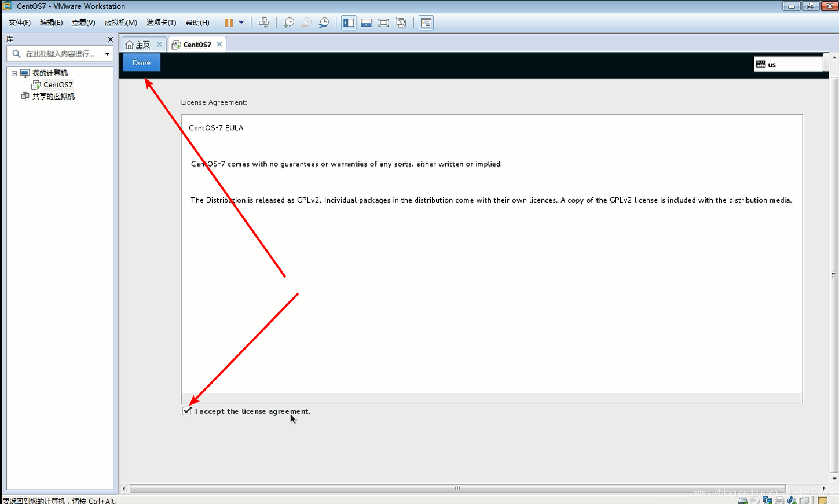Click the us keyboard layout indicator
Screen dimensions: 839x504
[788, 64]
